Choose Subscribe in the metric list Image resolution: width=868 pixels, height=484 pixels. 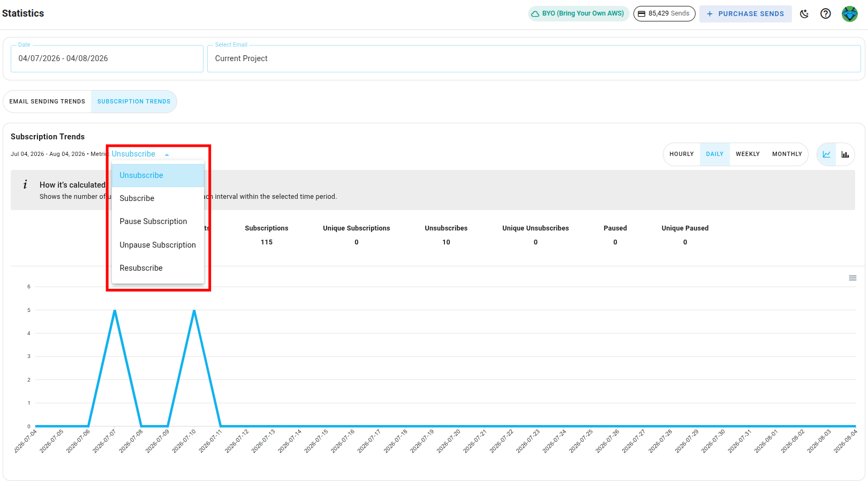(158, 199)
